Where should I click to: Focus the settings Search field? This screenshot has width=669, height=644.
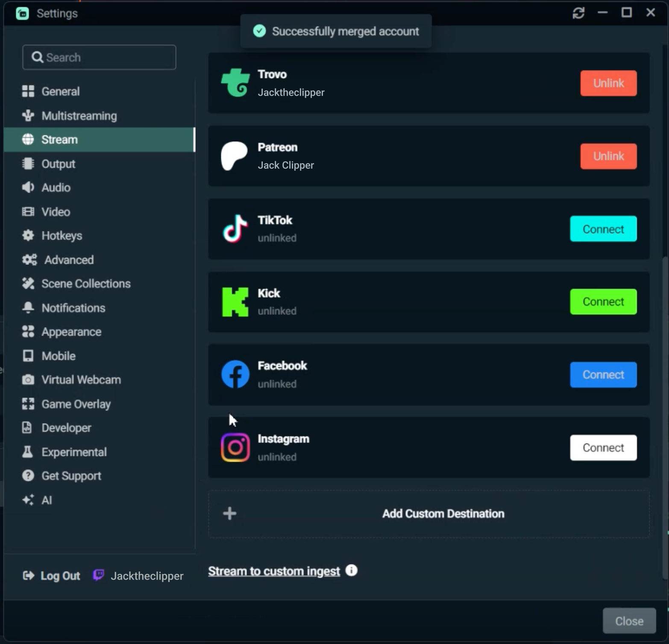coord(99,57)
